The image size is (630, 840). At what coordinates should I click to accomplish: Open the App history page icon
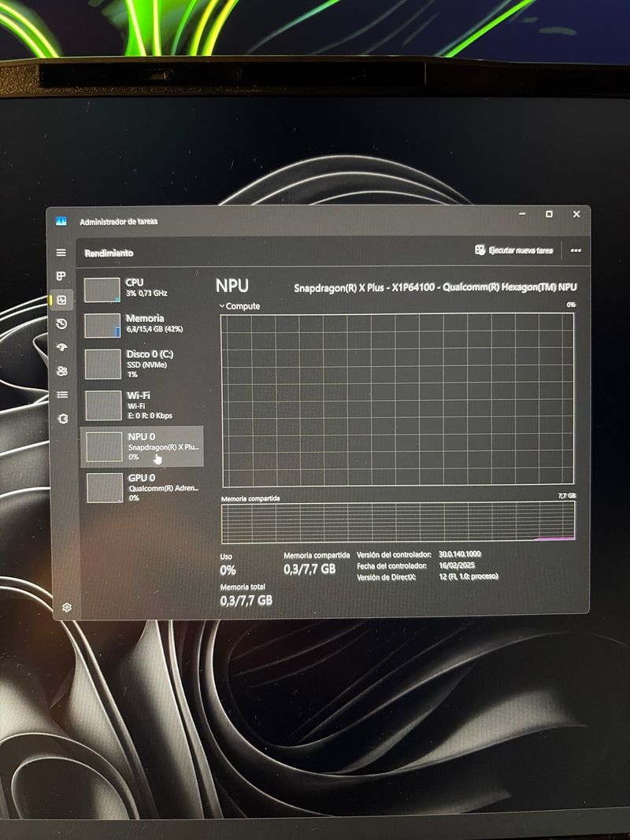(61, 324)
